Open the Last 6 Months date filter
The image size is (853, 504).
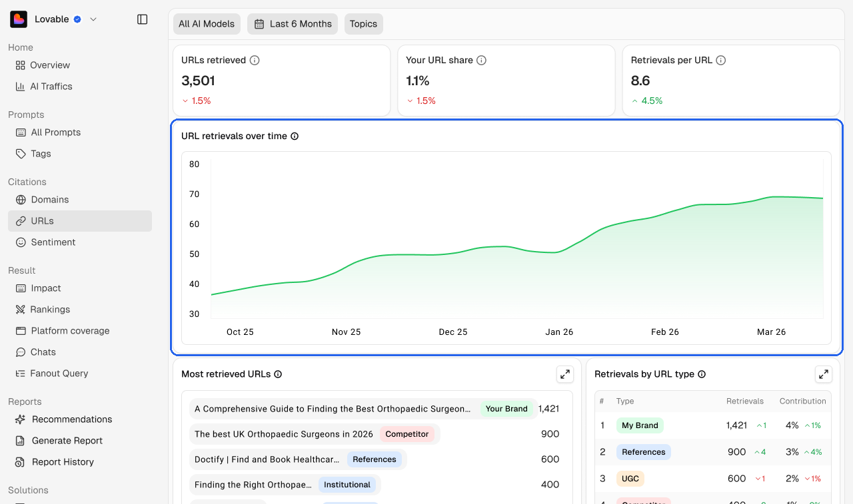(x=293, y=24)
